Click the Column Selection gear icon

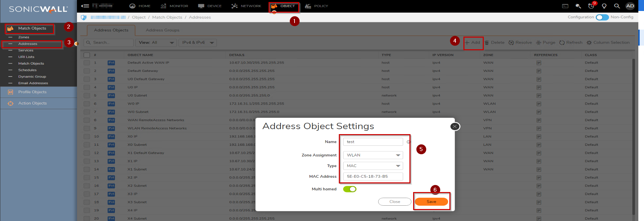point(589,43)
